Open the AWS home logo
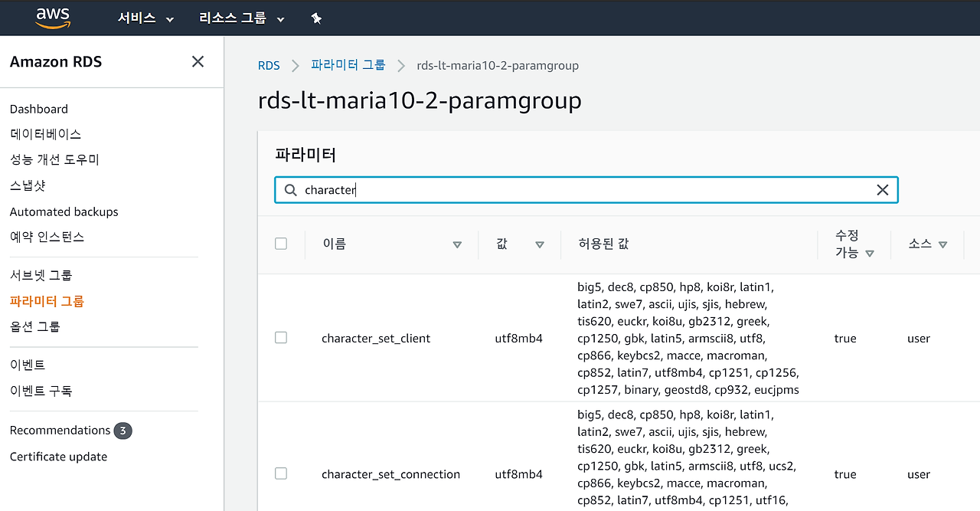Screen dimensions: 980x511 pyautogui.click(x=53, y=18)
